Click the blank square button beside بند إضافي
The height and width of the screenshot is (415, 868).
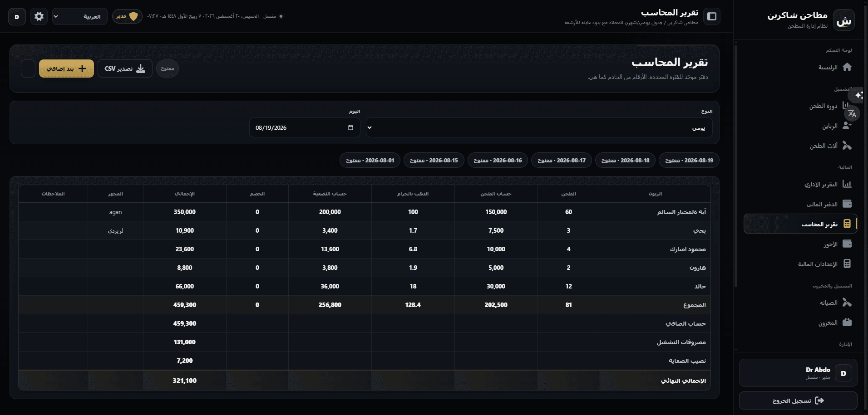[x=28, y=68]
